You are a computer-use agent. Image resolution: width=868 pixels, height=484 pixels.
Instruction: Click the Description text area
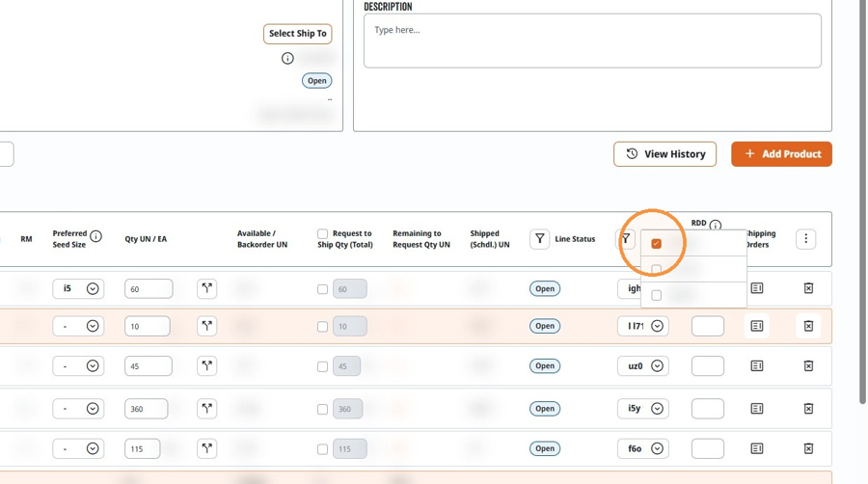(x=592, y=40)
